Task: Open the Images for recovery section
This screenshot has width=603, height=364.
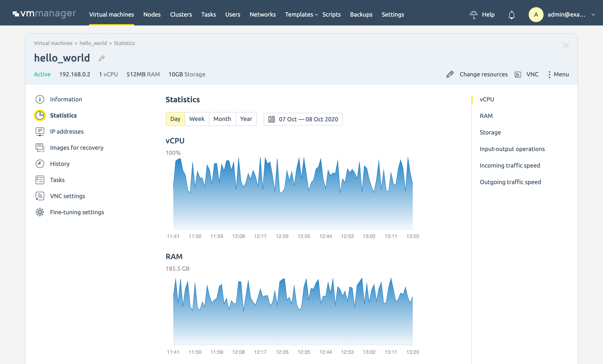Action: click(77, 148)
